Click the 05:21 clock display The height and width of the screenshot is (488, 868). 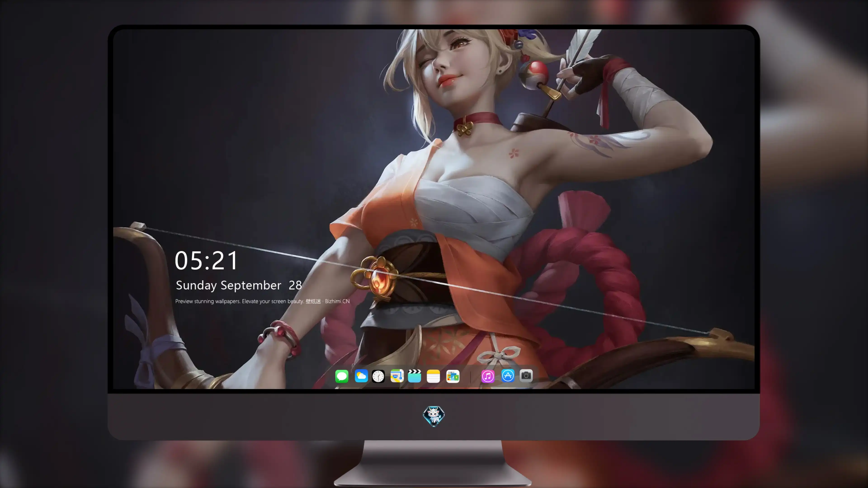207,261
